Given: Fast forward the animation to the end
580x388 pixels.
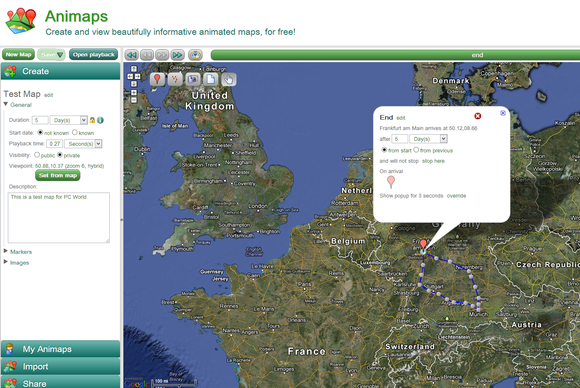Looking at the screenshot, I should coord(177,55).
